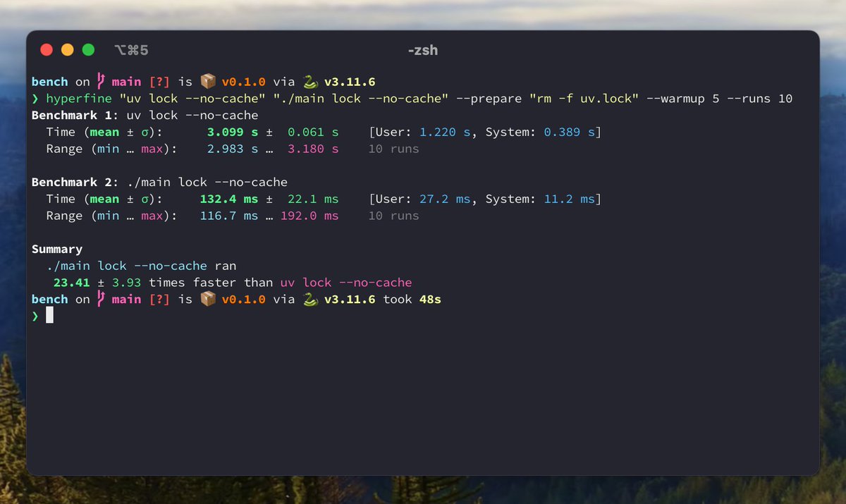This screenshot has width=846, height=504.
Task: Click the git branch icon in first prompt line
Action: point(101,82)
